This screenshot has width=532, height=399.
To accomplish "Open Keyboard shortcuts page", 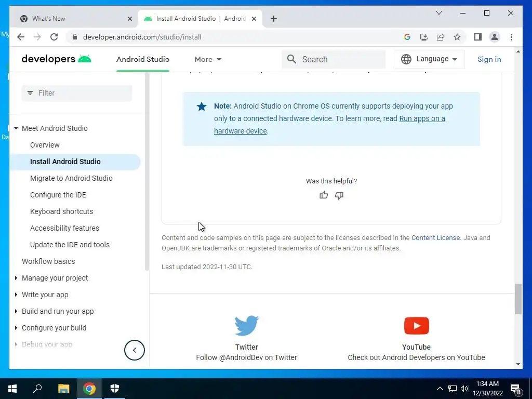I will tap(61, 211).
